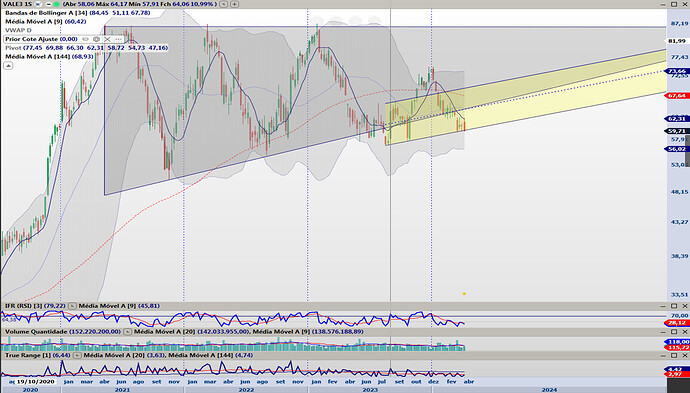This screenshot has width=690, height=393.
Task: Click the red 28,12 RSI value marker
Action: (677, 323)
